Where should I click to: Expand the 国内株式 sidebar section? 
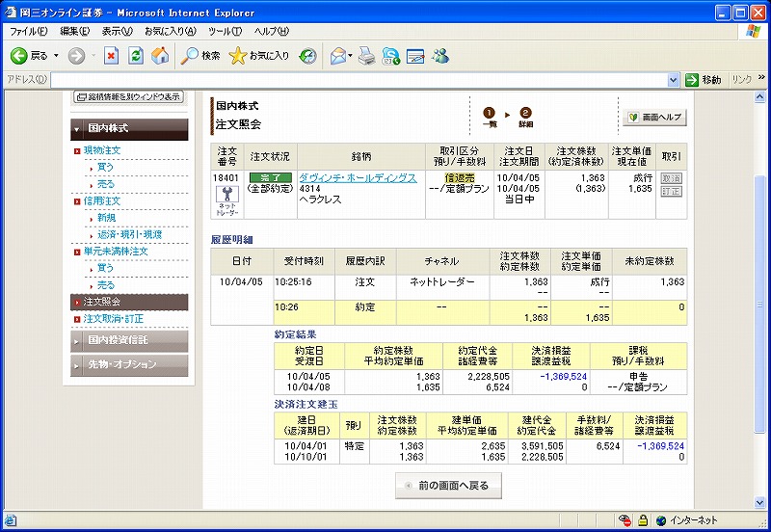129,129
